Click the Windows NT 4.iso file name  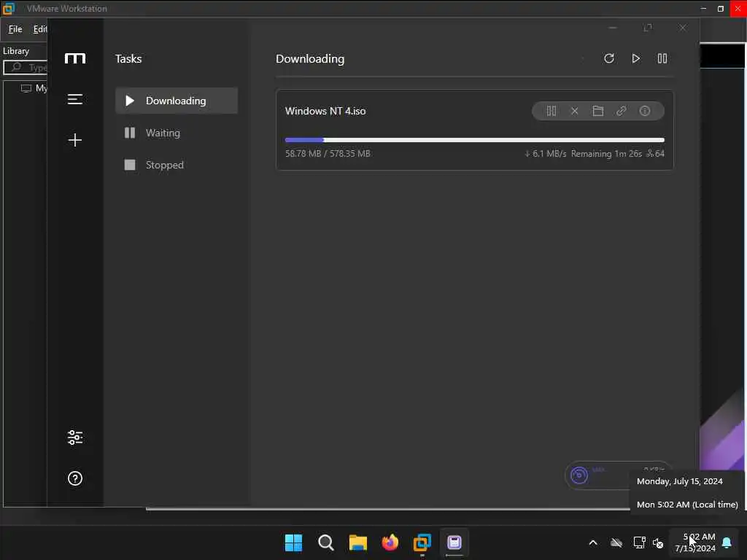325,111
